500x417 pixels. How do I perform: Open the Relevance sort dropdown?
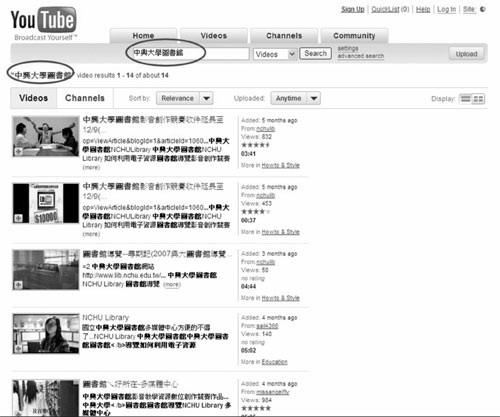184,98
